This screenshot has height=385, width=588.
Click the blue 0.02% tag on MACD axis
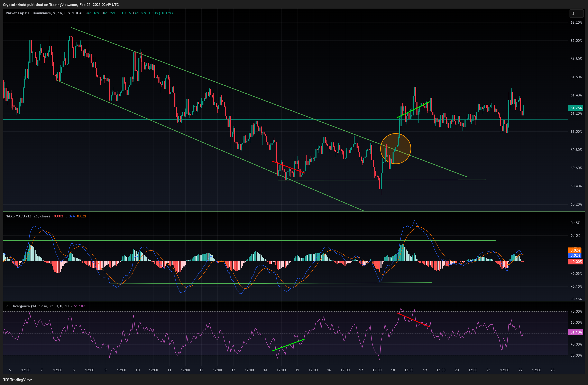coord(575,255)
